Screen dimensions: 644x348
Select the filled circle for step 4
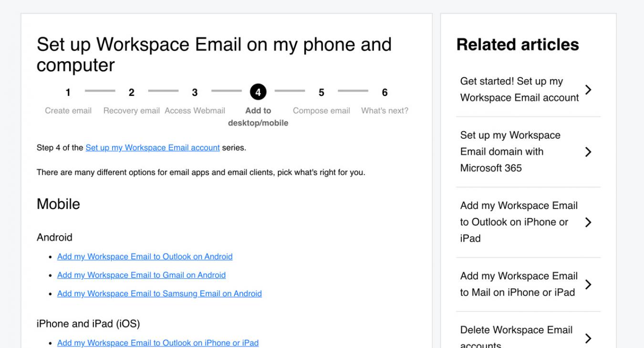click(258, 91)
